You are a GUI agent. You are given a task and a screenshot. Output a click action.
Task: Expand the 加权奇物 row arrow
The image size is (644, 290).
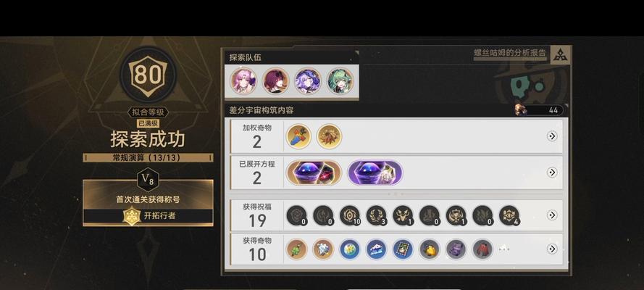pyautogui.click(x=552, y=136)
